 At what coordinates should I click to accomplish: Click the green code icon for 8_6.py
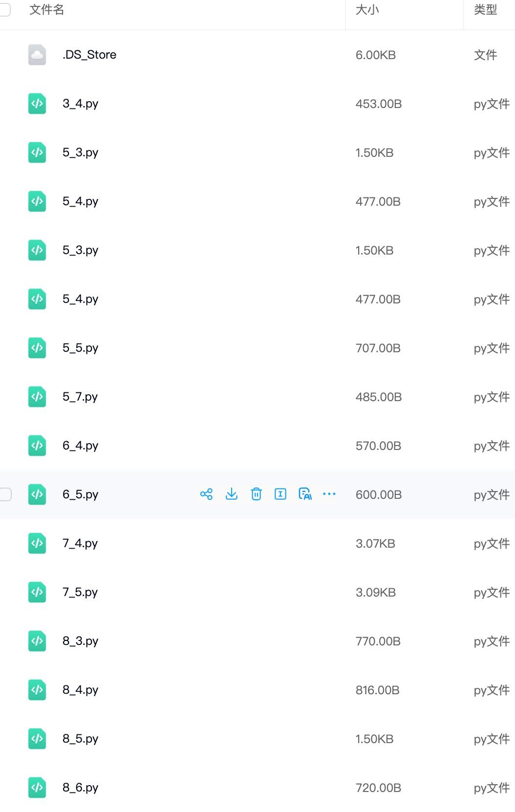pyautogui.click(x=37, y=788)
